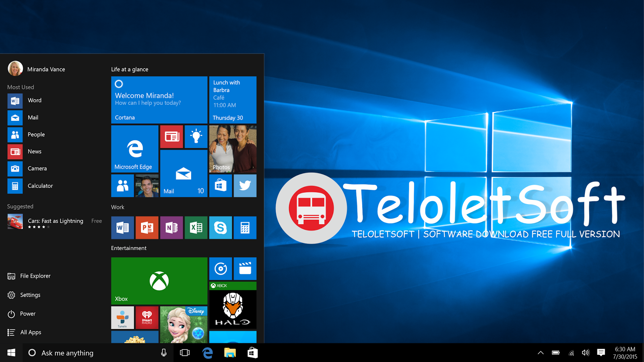Viewport: 644px width, 362px height.
Task: Open the red News tile
Action: coord(171,137)
